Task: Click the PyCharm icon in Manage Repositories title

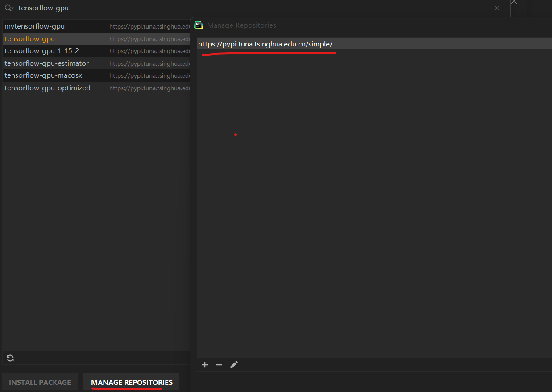Action: [x=199, y=25]
